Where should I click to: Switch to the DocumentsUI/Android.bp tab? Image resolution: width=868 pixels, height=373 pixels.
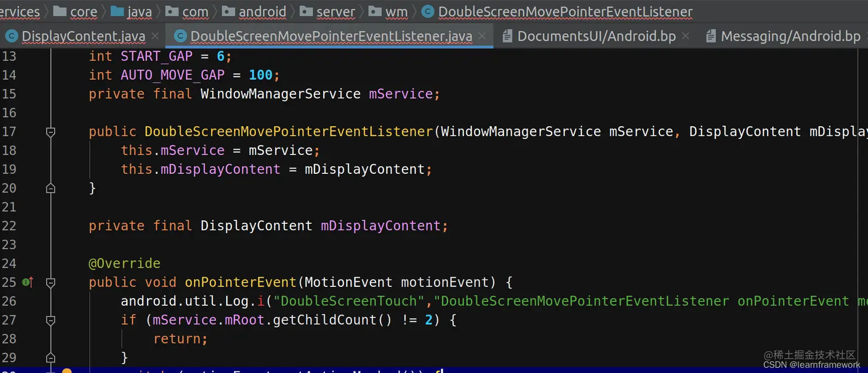596,36
